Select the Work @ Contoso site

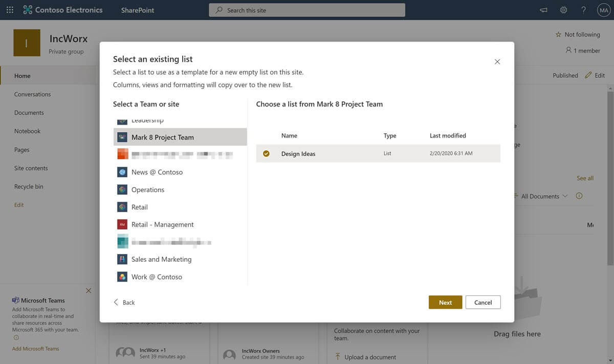180,277
